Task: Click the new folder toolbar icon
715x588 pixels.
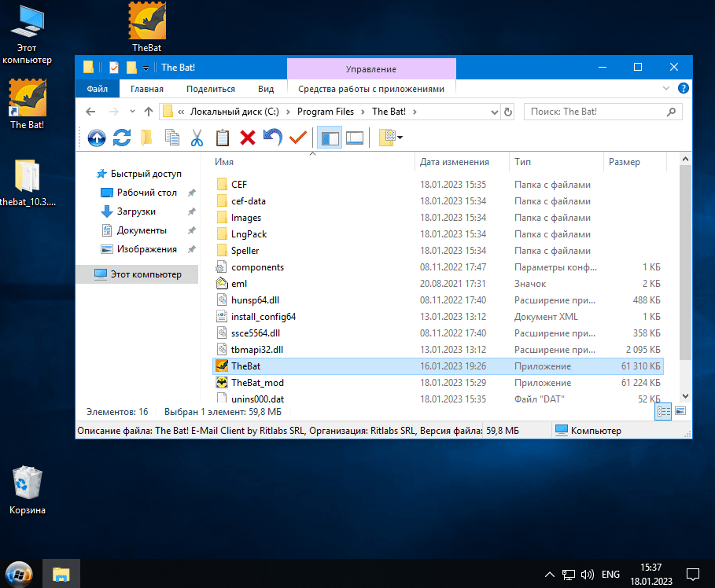Action: pos(146,138)
